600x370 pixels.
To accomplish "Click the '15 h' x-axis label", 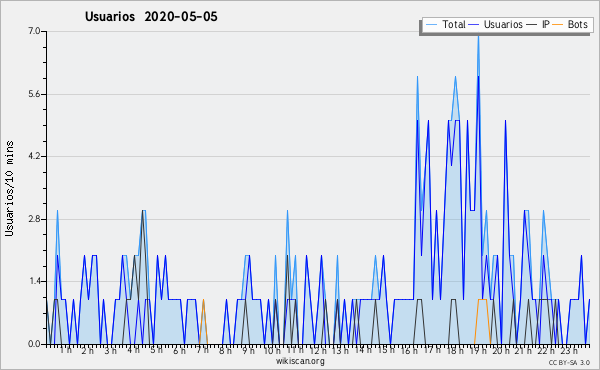I will point(386,350).
